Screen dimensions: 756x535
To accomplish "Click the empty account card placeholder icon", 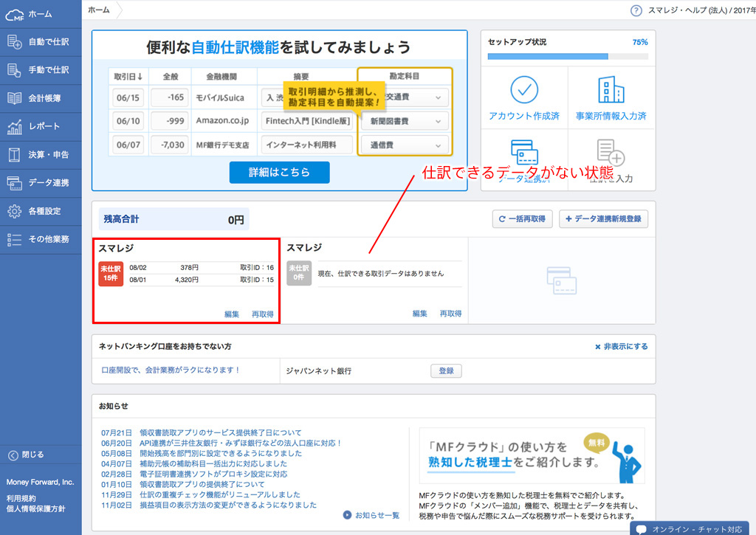I will (x=562, y=280).
